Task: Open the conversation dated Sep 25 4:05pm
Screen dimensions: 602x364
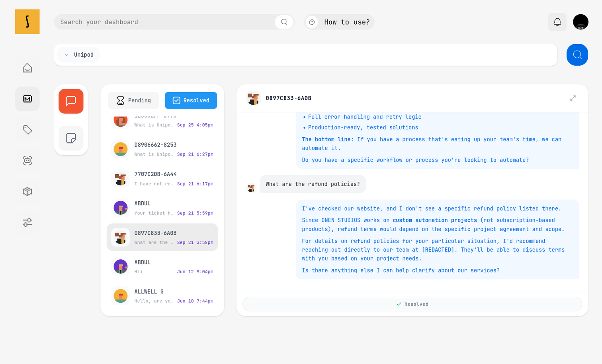Action: pos(162,122)
